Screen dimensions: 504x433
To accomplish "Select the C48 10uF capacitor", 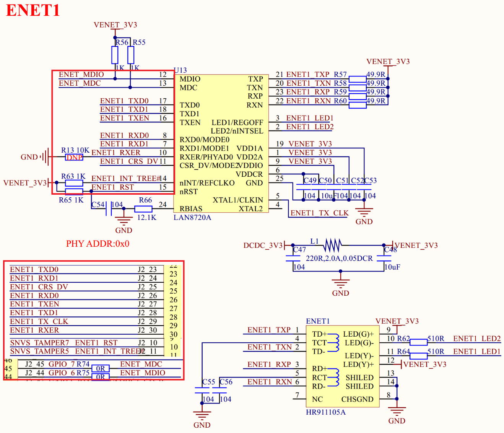I will (384, 258).
